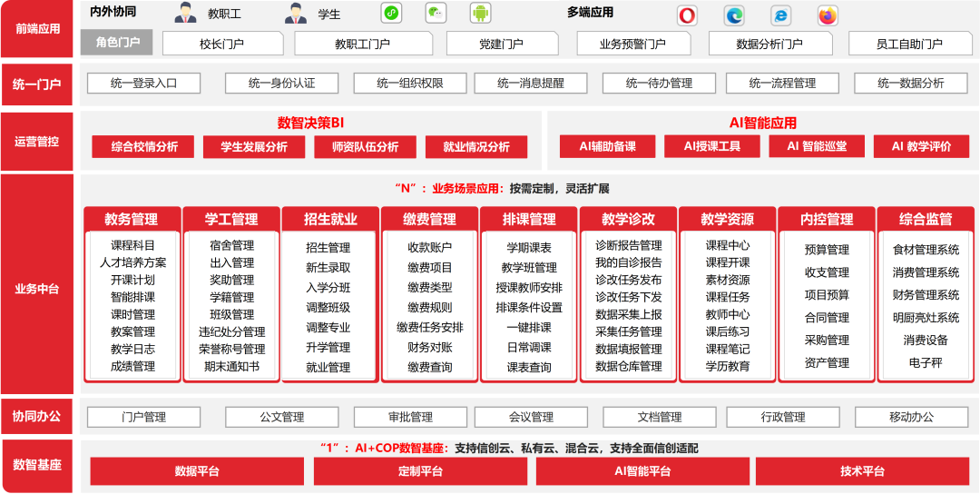This screenshot has width=980, height=494.
Task: Click 一键排课 under 排课管理
Action: (x=529, y=327)
